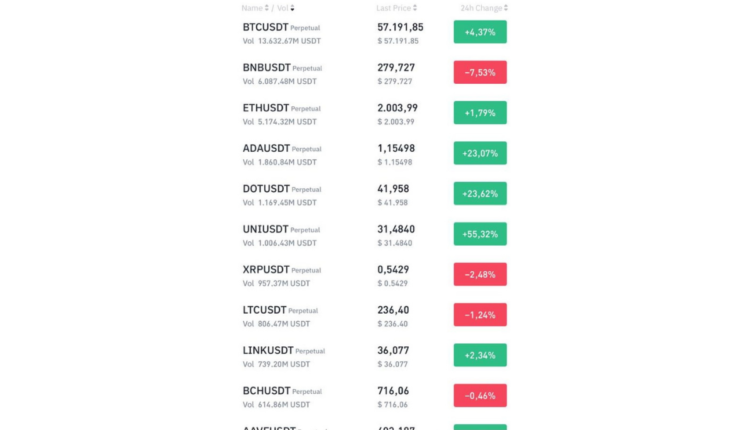Click the +55,32% badge for UNIUSDT

pos(480,234)
